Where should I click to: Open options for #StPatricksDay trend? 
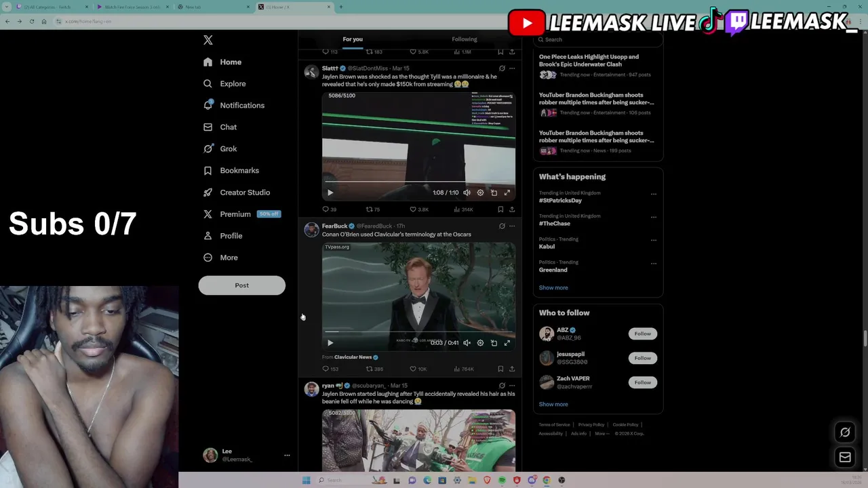click(654, 194)
